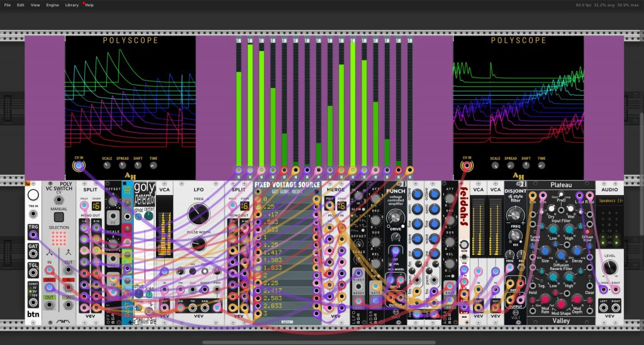Click the LFO PULSE WIDTH knob
Image resolution: width=644 pixels, height=345 pixels.
pos(198,244)
